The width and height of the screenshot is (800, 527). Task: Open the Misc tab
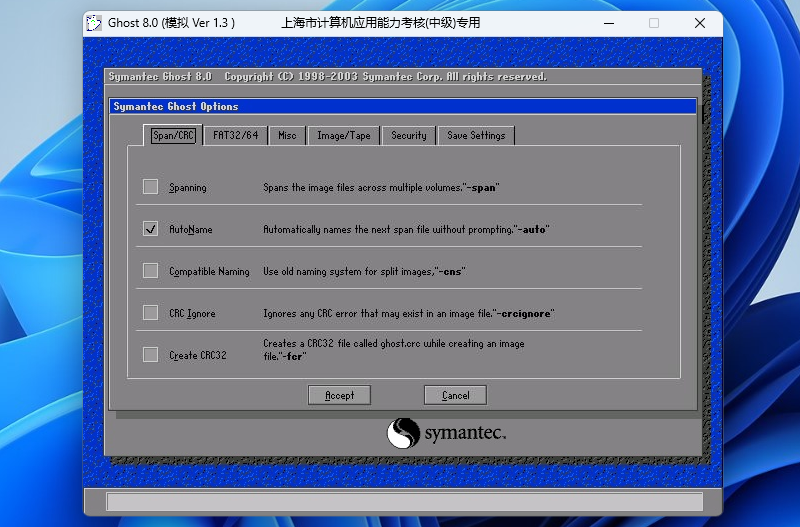coord(287,135)
